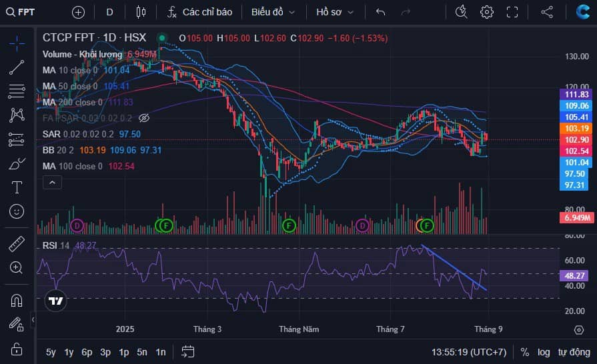Click the blue C logo icon
Viewport: 597px width, 364px height.
tap(583, 12)
